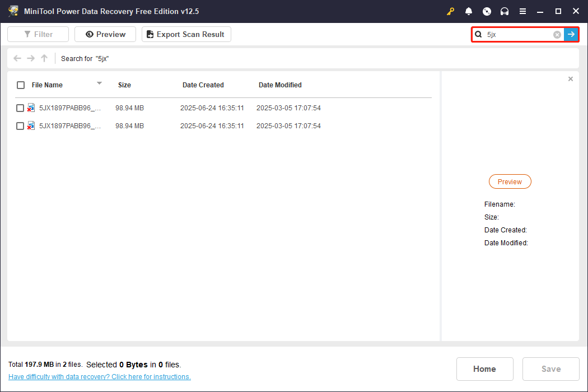The image size is (588, 392).
Task: Sort by Date Modified column header
Action: pos(280,85)
